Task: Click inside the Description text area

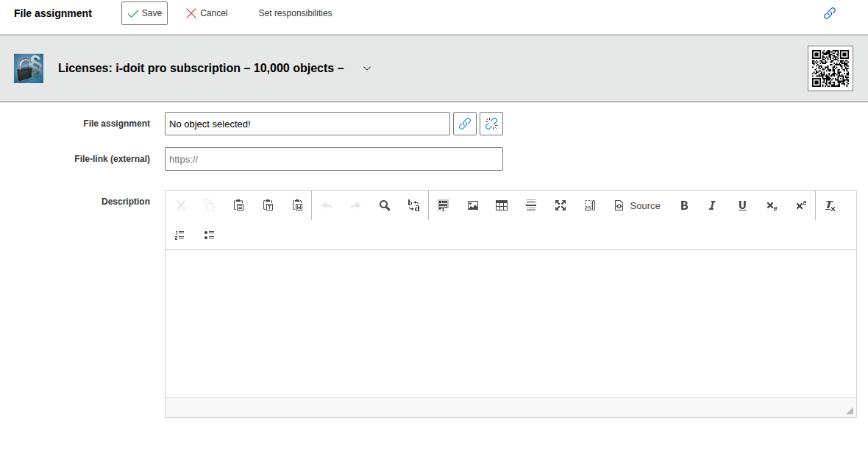Action: 511,324
